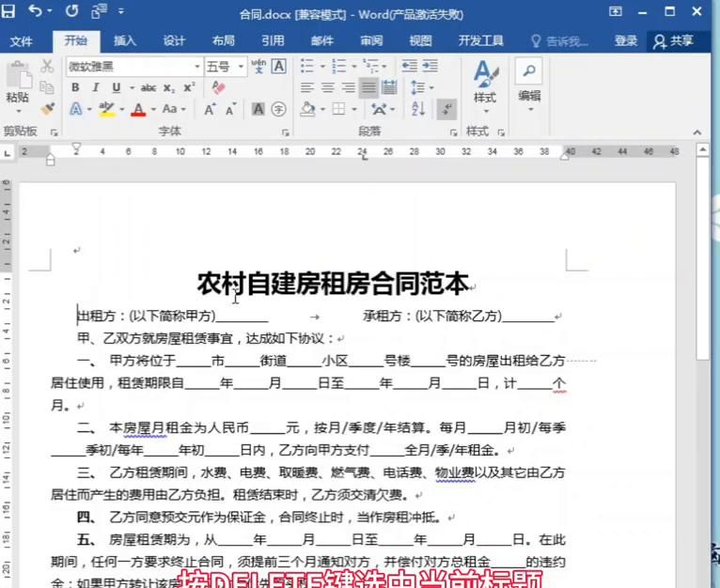Image resolution: width=720 pixels, height=588 pixels.
Task: Open the 编辑 find button
Action: (529, 85)
